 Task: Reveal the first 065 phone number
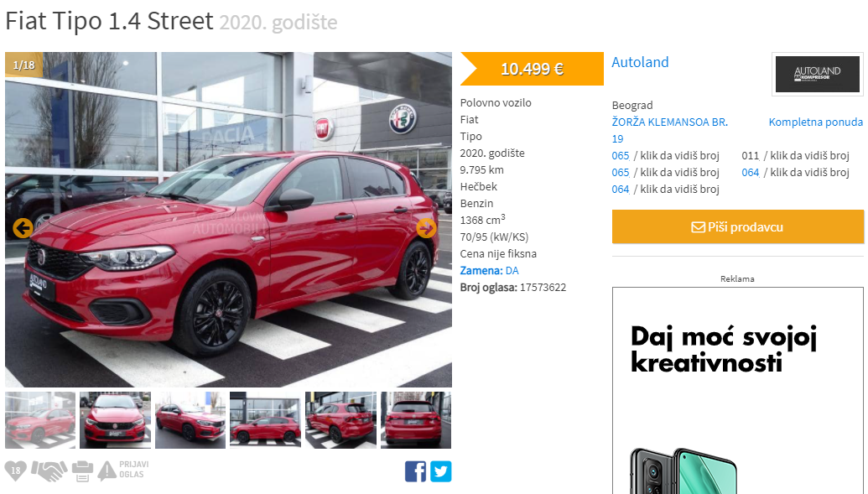point(665,156)
